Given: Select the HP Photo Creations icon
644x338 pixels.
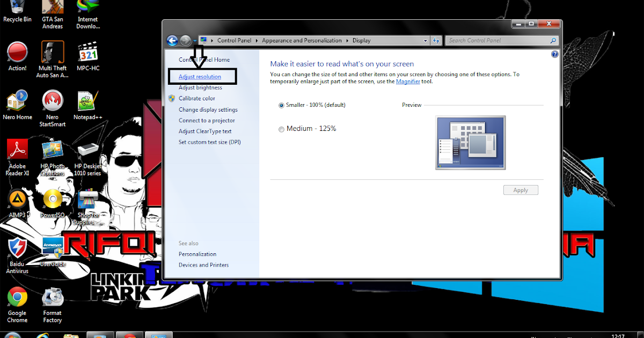Looking at the screenshot, I should point(53,158).
